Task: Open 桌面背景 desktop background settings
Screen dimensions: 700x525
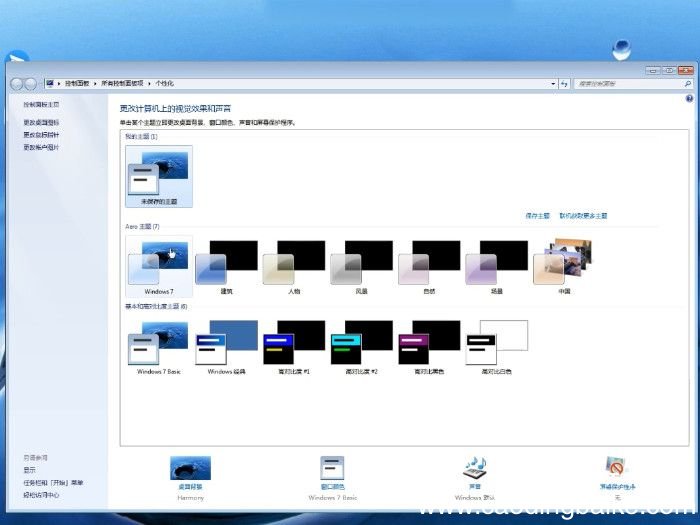Action: pos(190,478)
